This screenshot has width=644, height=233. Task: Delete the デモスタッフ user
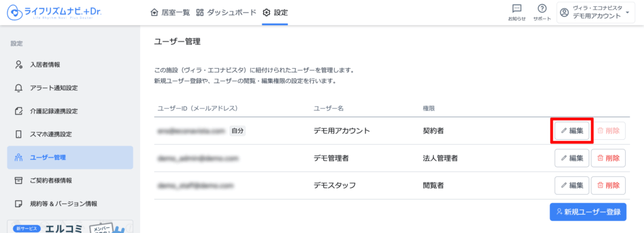click(608, 185)
